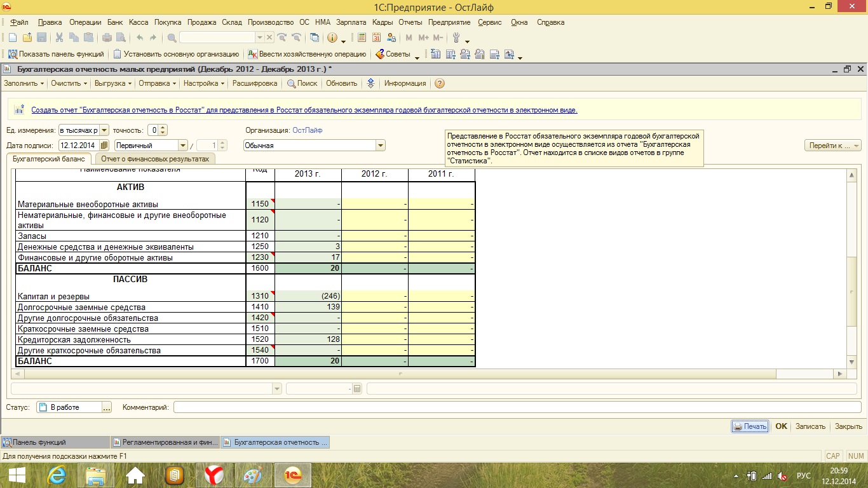Open the Первичный report type dropdown
The height and width of the screenshot is (488, 868).
coord(183,146)
